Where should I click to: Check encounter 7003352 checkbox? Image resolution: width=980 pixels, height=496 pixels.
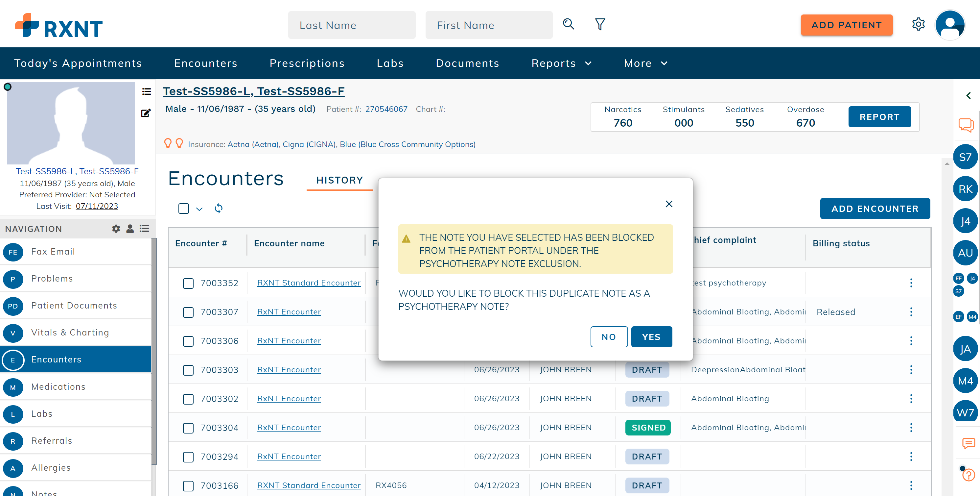pyautogui.click(x=188, y=283)
